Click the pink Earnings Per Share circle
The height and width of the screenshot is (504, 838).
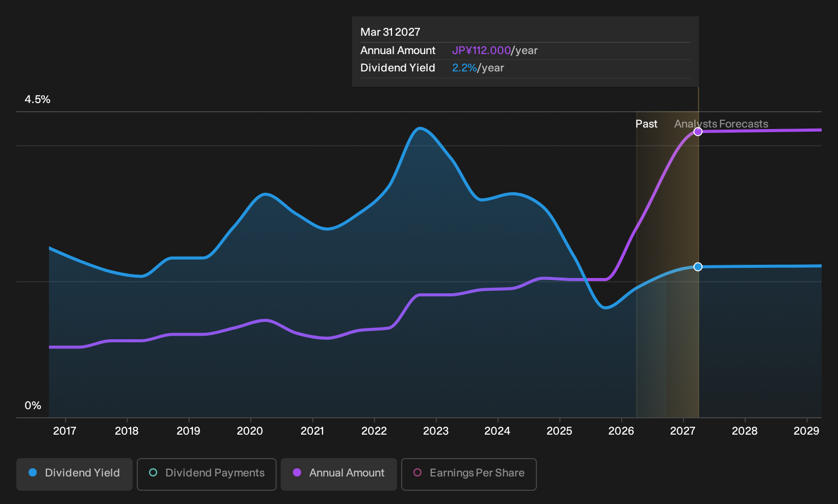pyautogui.click(x=417, y=472)
